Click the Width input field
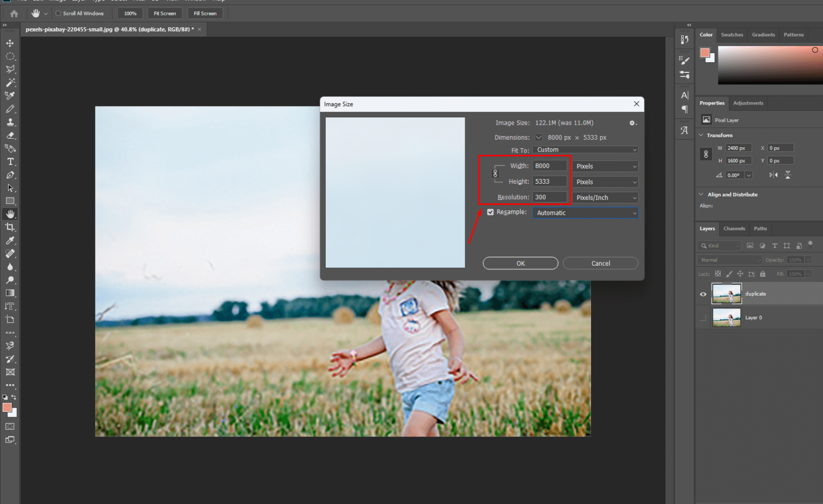The height and width of the screenshot is (504, 823). point(549,166)
